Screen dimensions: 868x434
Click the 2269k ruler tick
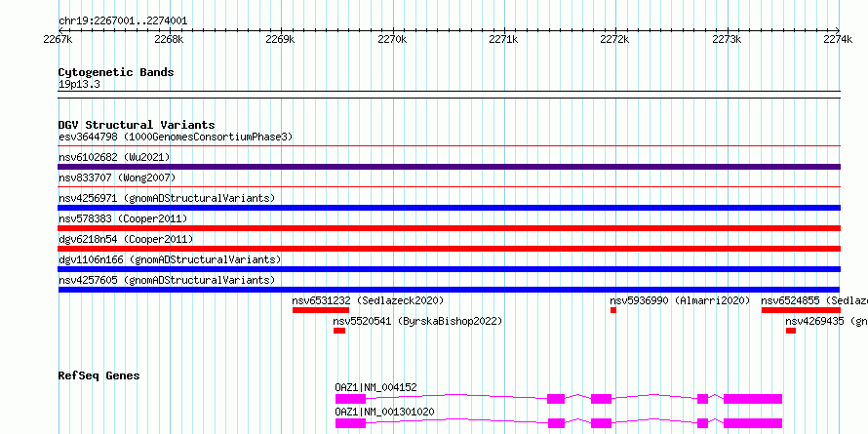pyautogui.click(x=281, y=39)
